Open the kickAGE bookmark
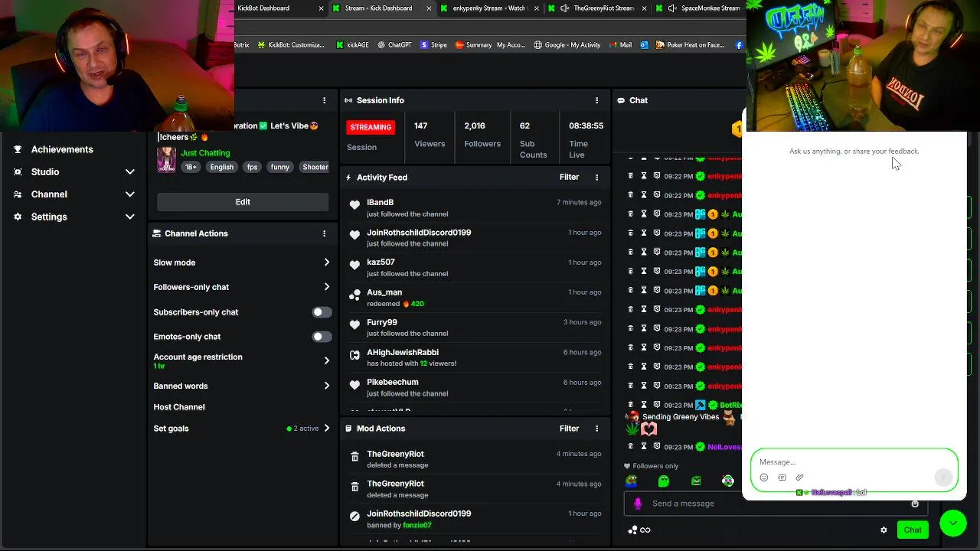Image resolution: width=980 pixels, height=551 pixels. click(352, 45)
